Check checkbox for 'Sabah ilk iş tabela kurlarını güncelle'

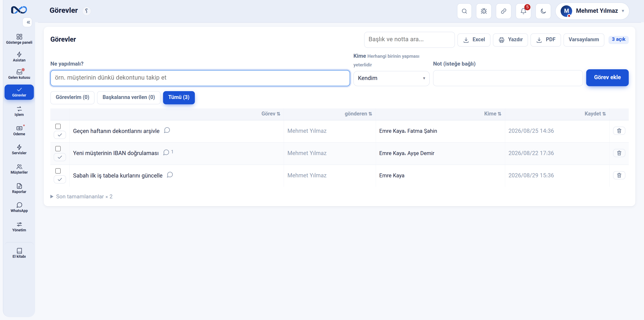pos(58,171)
